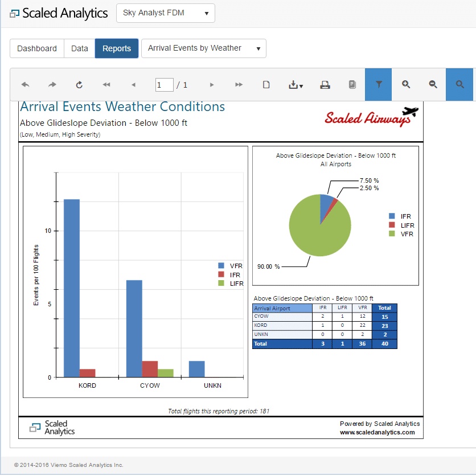Image resolution: width=476 pixels, height=476 pixels.
Task: Switch to the Dashboard tab
Action: pyautogui.click(x=37, y=48)
